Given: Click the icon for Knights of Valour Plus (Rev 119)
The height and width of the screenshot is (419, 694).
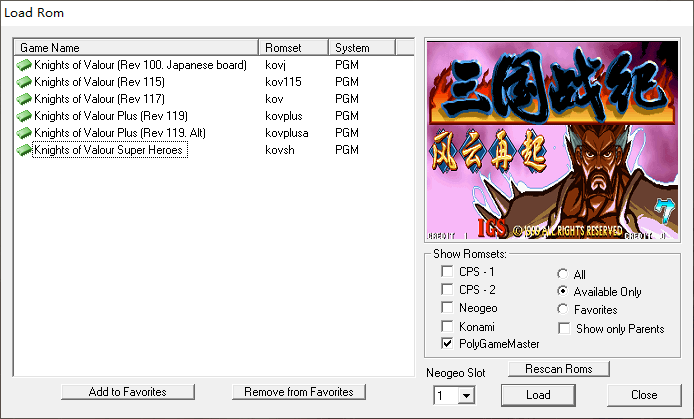Looking at the screenshot, I should [25, 116].
